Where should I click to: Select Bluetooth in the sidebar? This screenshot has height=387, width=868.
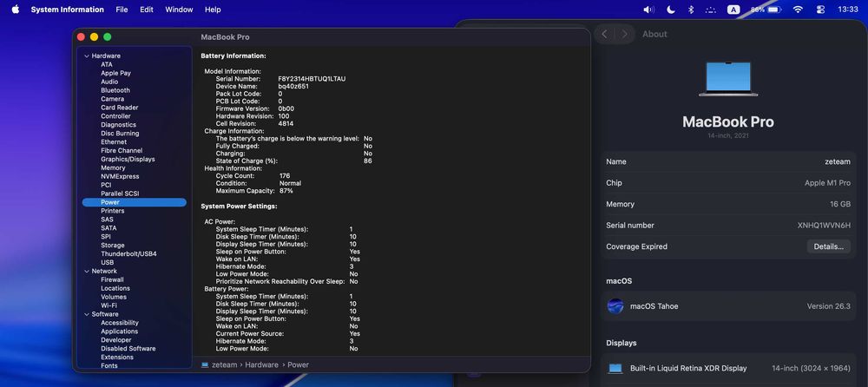tap(115, 90)
